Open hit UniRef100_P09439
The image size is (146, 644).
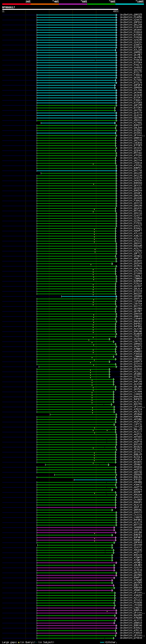tap(131, 60)
